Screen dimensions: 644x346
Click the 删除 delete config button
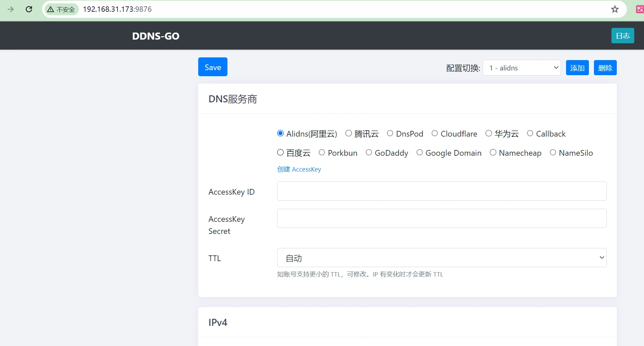(605, 68)
